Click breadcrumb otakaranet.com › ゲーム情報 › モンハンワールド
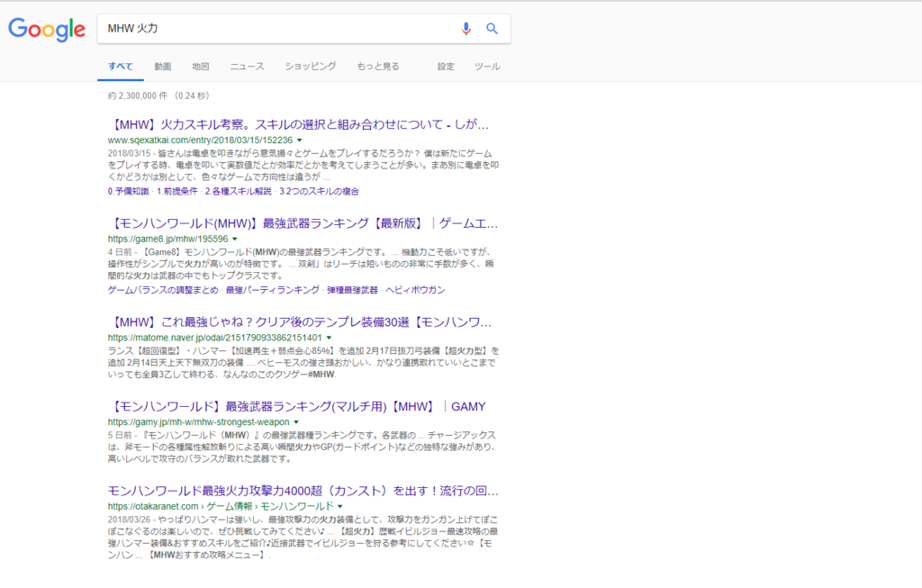 pyautogui.click(x=221, y=507)
